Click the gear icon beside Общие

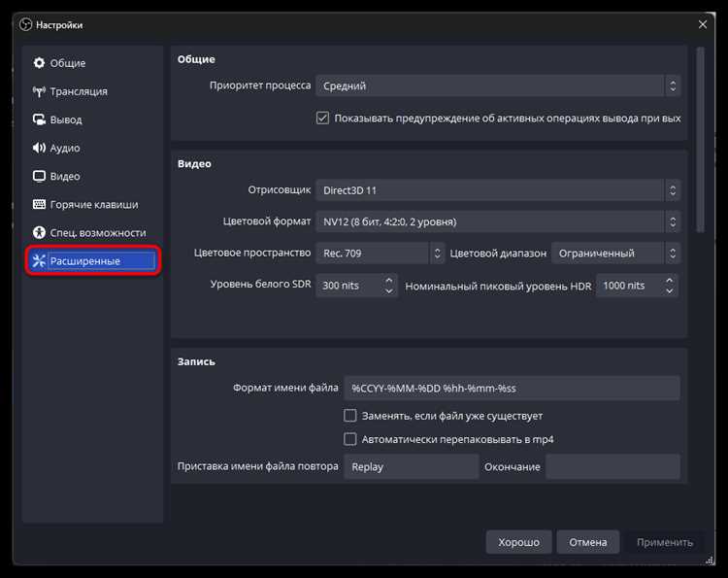coord(39,63)
